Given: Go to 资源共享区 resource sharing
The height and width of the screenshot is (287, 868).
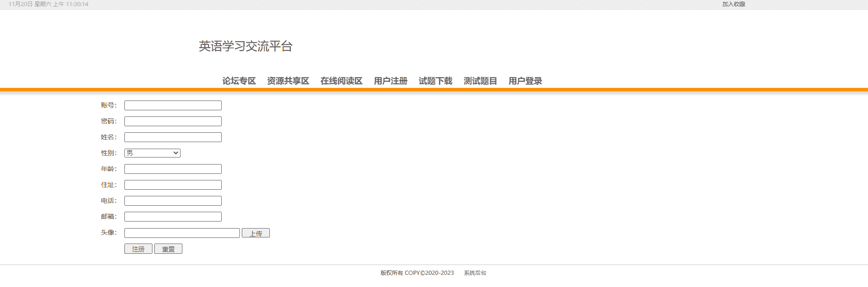Looking at the screenshot, I should click(288, 81).
